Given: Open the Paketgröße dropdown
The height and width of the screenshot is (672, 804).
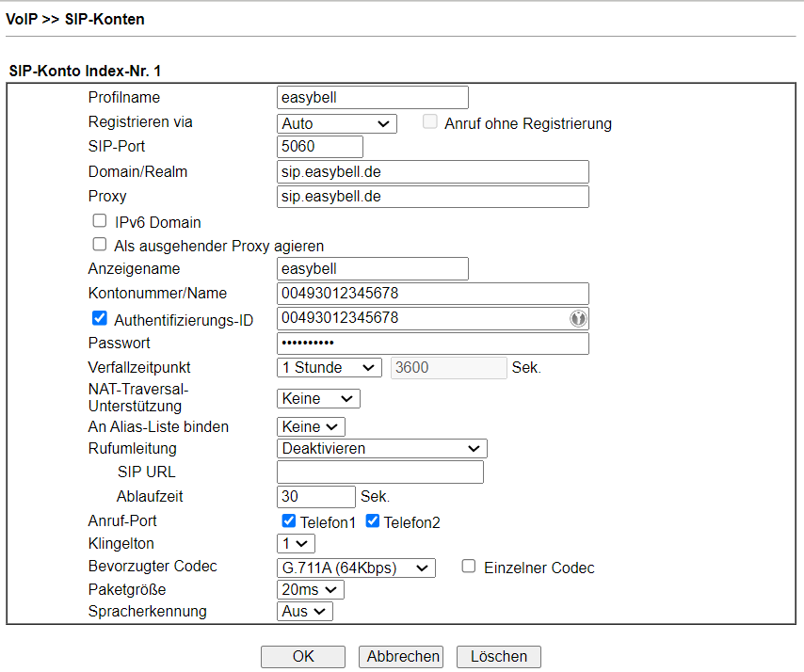Looking at the screenshot, I should (x=310, y=590).
